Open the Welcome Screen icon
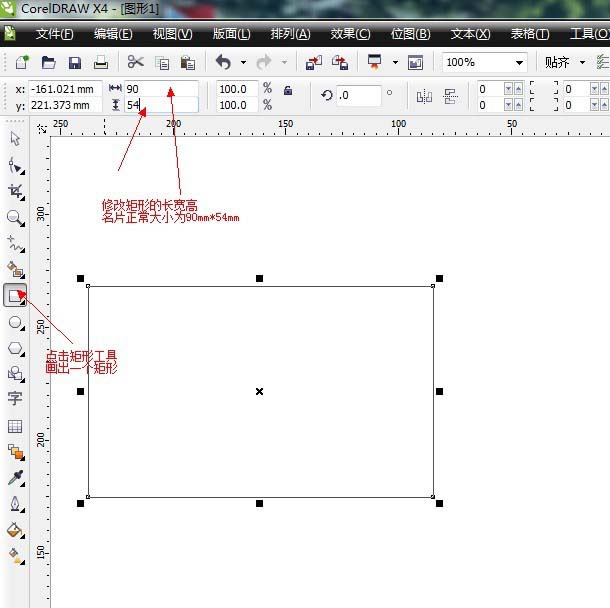 click(415, 63)
